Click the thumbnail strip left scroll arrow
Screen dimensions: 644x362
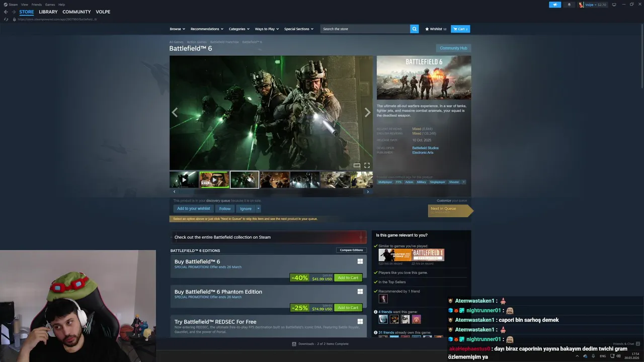point(175,192)
